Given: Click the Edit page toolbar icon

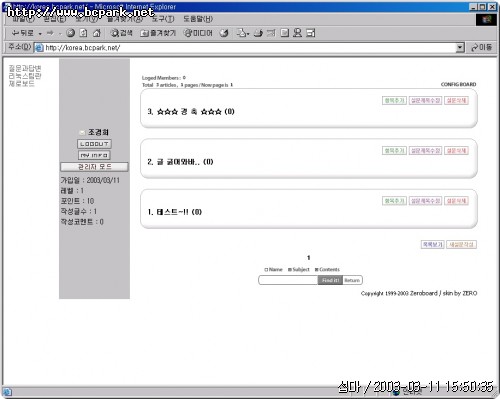Looking at the screenshot, I should (271, 33).
